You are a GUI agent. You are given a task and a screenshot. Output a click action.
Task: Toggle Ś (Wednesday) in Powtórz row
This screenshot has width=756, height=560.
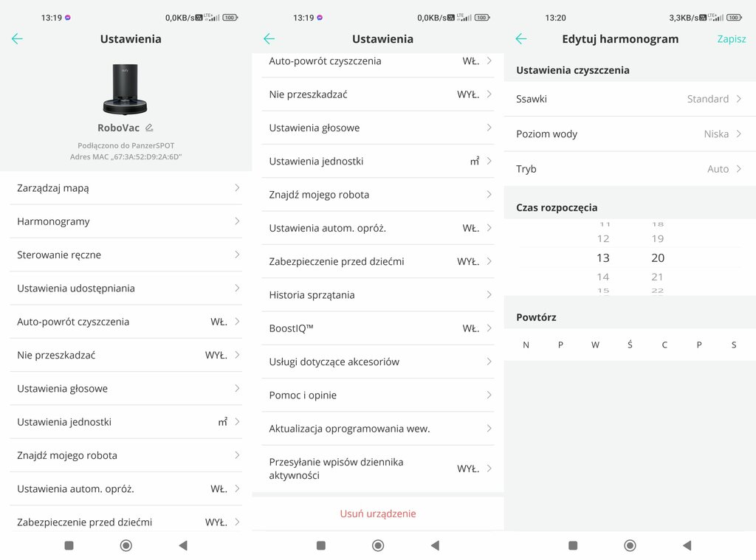pos(630,345)
